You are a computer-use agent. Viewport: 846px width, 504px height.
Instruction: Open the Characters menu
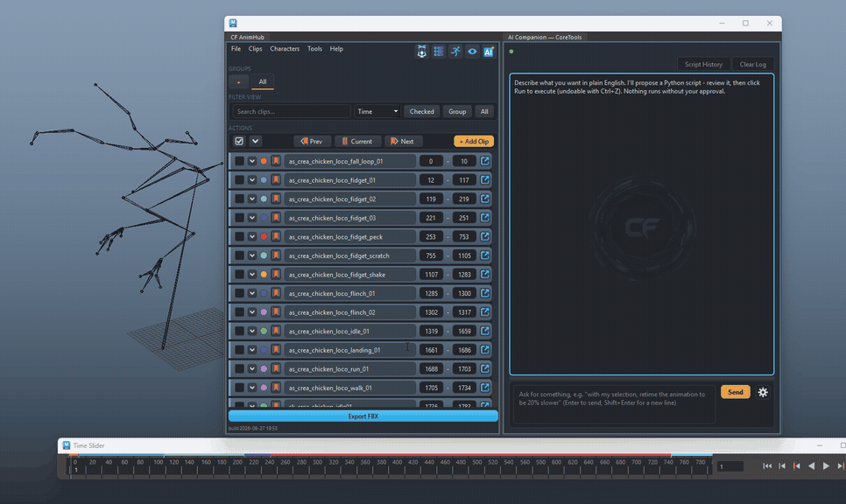tap(285, 48)
